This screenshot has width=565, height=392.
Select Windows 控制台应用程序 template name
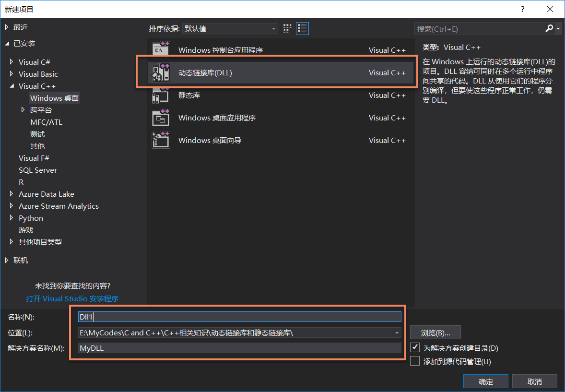[221, 50]
